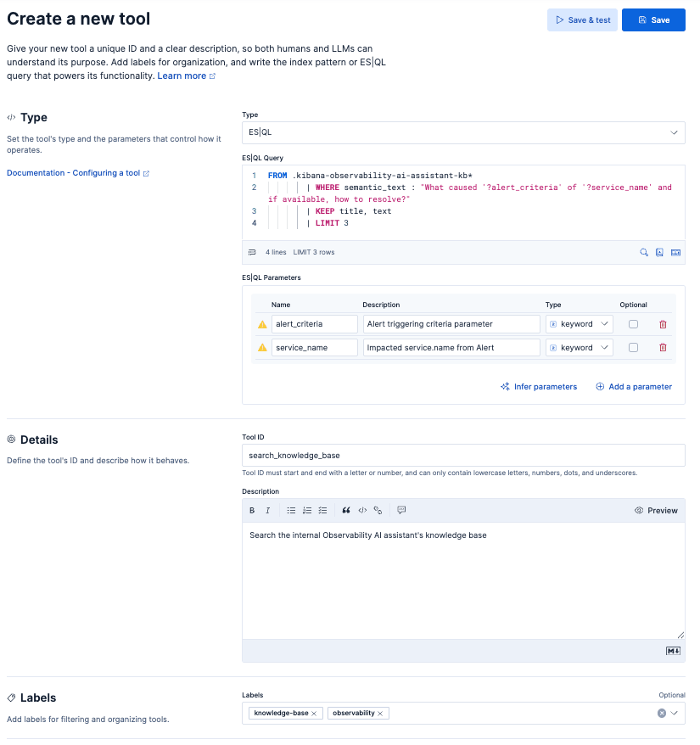Check the Optional box for service_name
Viewport: 700px width, 745px height.
631,347
